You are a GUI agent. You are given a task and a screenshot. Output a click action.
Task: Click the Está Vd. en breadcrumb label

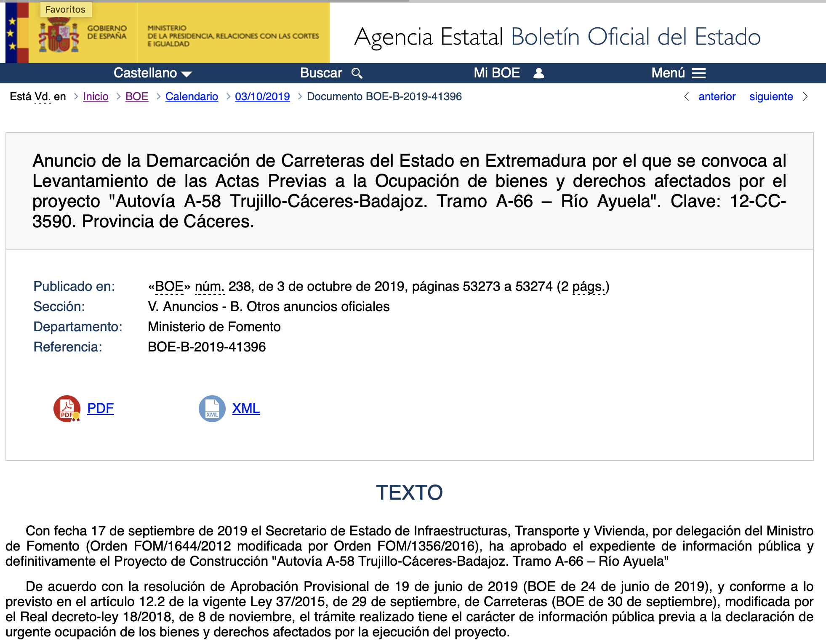38,96
